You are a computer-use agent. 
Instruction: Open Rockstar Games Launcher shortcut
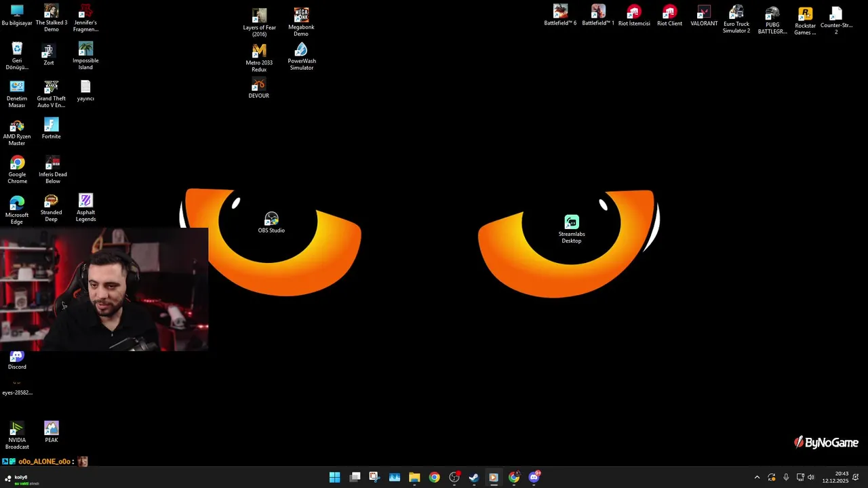pos(806,22)
